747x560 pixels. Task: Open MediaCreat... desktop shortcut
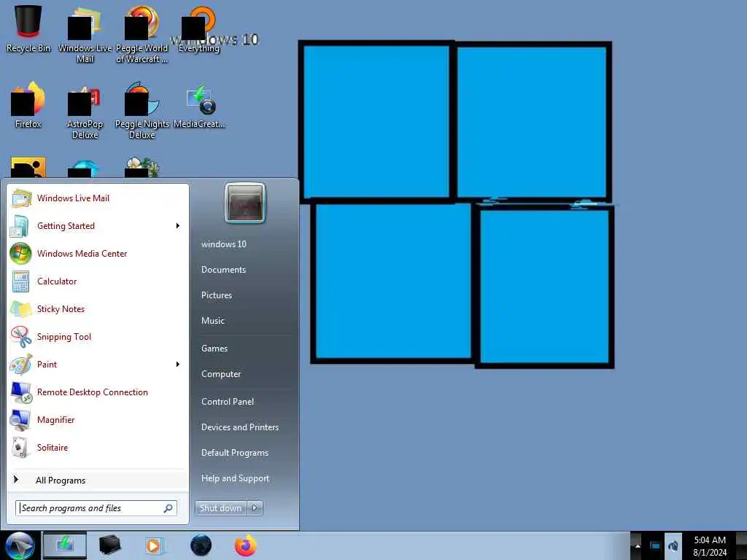[199, 106]
